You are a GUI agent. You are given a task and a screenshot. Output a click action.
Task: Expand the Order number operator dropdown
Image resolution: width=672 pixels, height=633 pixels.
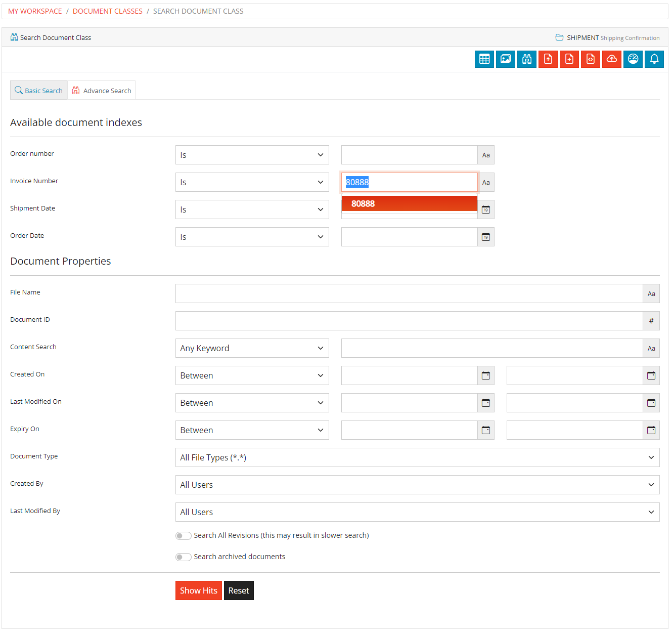tap(252, 155)
